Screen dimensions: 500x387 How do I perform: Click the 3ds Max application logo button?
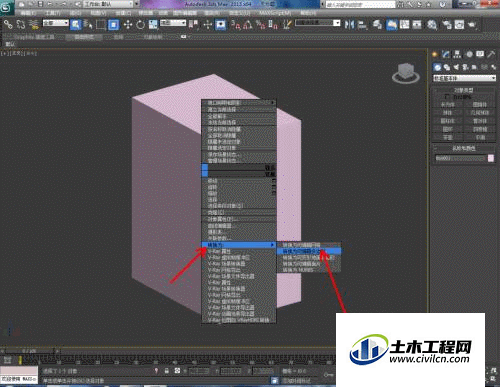[7, 7]
